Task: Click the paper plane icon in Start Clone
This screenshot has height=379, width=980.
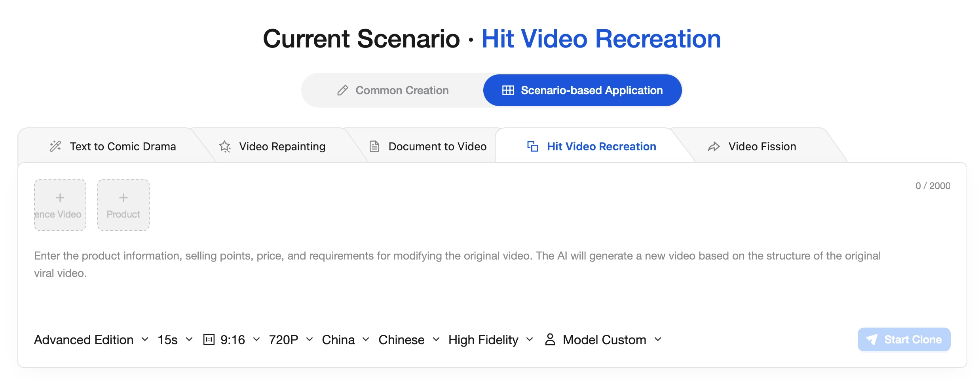Action: tap(872, 339)
